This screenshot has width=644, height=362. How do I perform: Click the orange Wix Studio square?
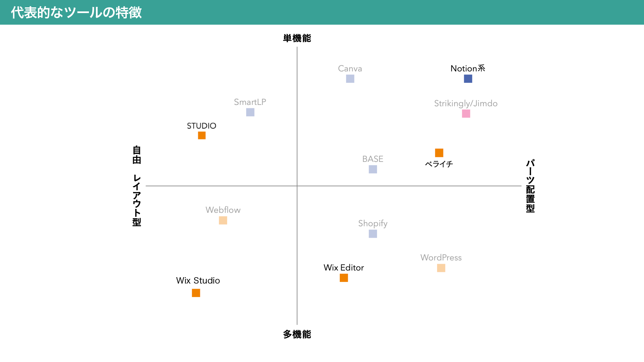(x=196, y=293)
